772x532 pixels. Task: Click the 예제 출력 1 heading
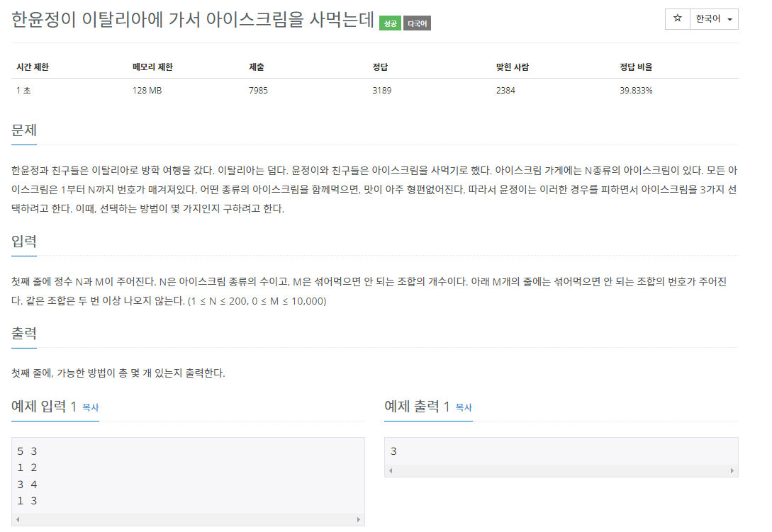tap(417, 407)
